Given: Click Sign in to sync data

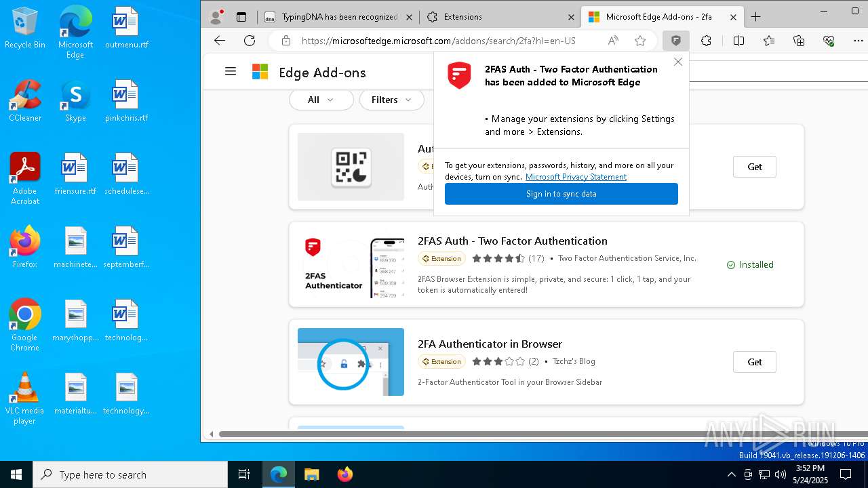Looking at the screenshot, I should pos(561,194).
